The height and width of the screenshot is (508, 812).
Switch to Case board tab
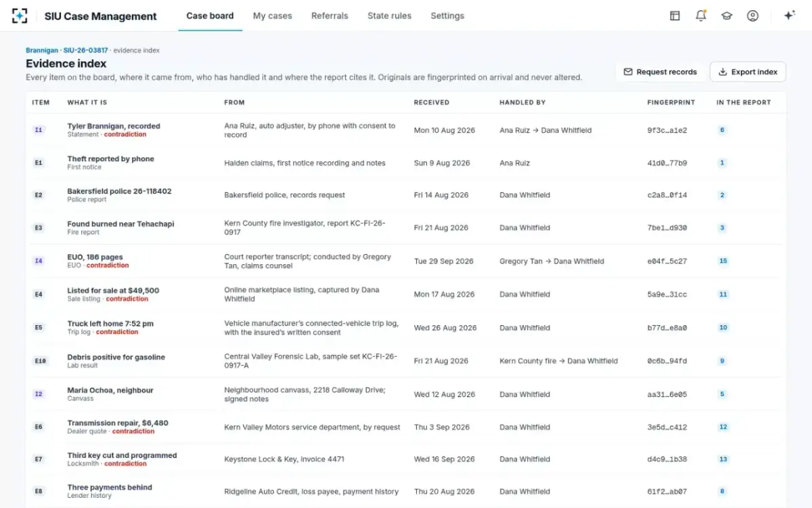point(210,16)
